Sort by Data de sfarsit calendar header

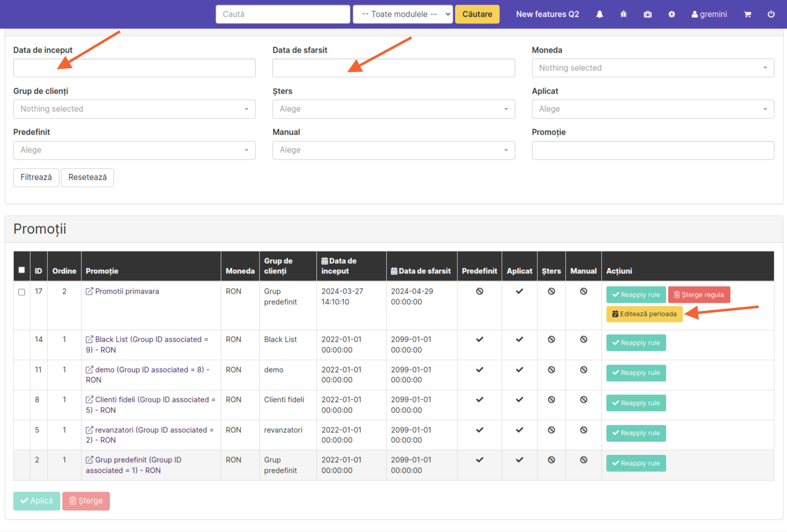tap(421, 271)
